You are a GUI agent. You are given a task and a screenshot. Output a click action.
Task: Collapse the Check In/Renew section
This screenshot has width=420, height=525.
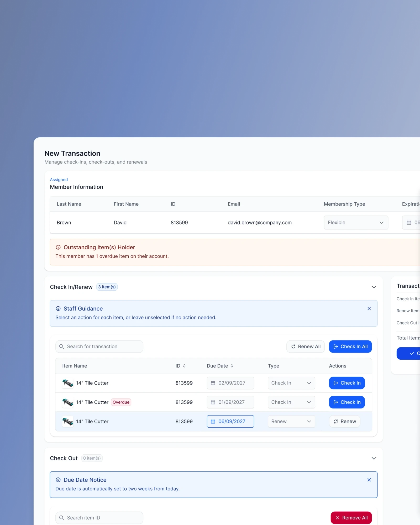pyautogui.click(x=374, y=287)
